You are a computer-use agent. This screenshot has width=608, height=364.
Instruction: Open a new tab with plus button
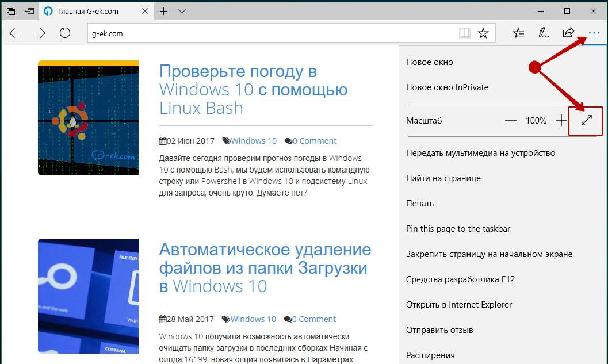(x=164, y=12)
